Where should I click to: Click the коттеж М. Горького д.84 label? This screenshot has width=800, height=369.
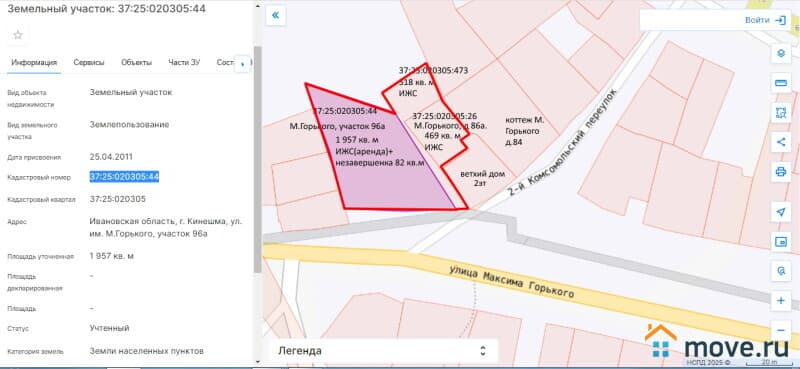[x=524, y=131]
